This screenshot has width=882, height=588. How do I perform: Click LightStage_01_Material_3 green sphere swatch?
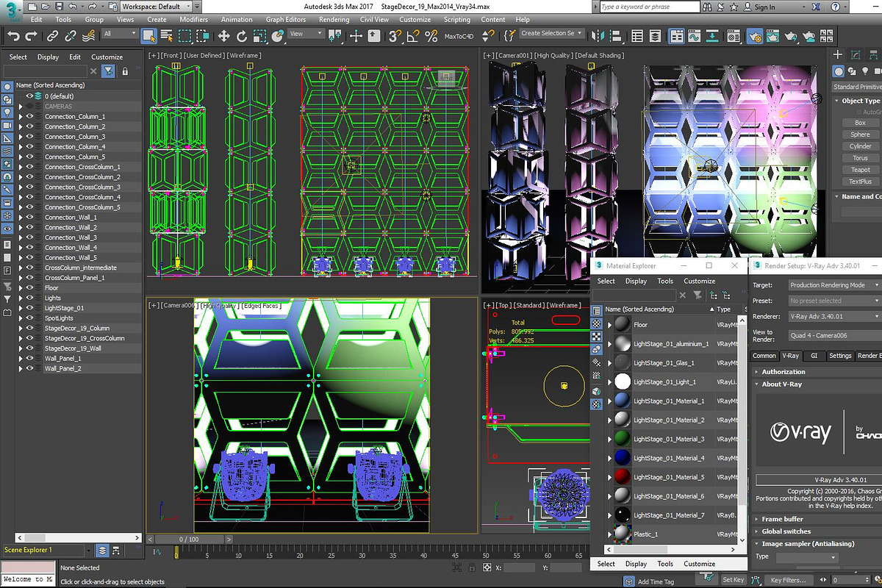[623, 439]
